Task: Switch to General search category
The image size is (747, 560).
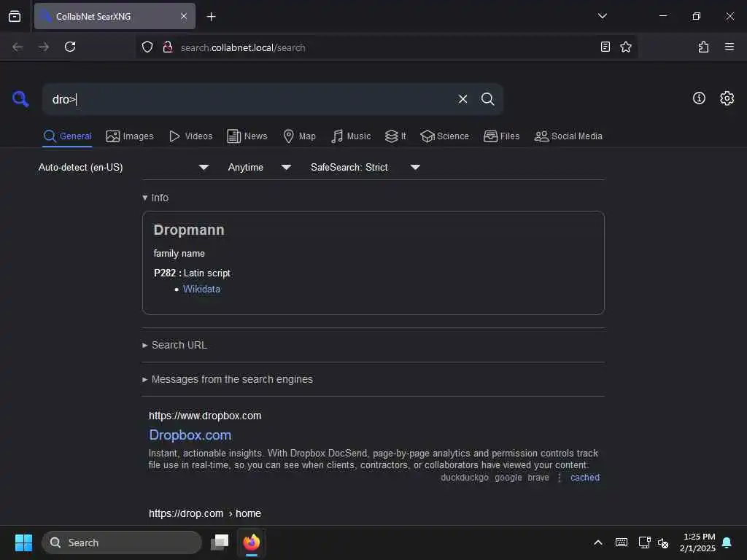Action: (x=67, y=136)
